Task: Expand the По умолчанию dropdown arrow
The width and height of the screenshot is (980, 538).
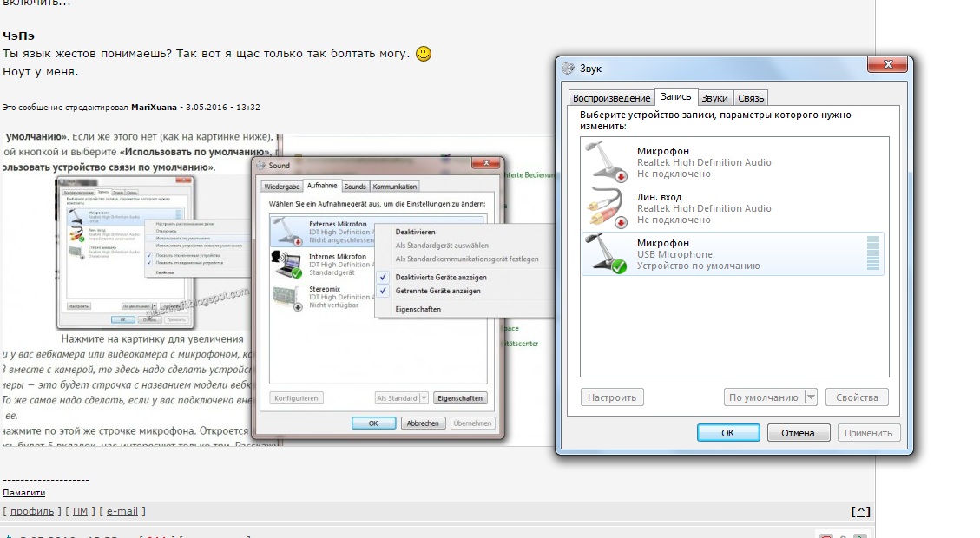Action: 811,397
